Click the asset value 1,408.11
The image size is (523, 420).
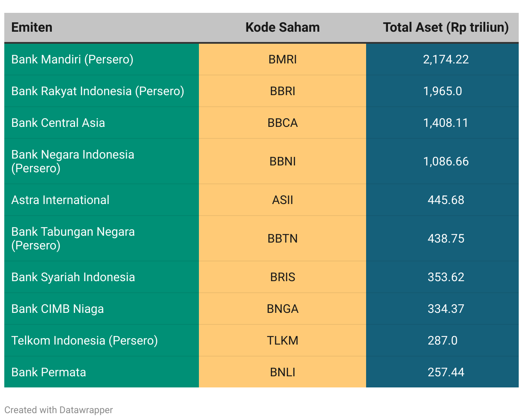pos(446,123)
